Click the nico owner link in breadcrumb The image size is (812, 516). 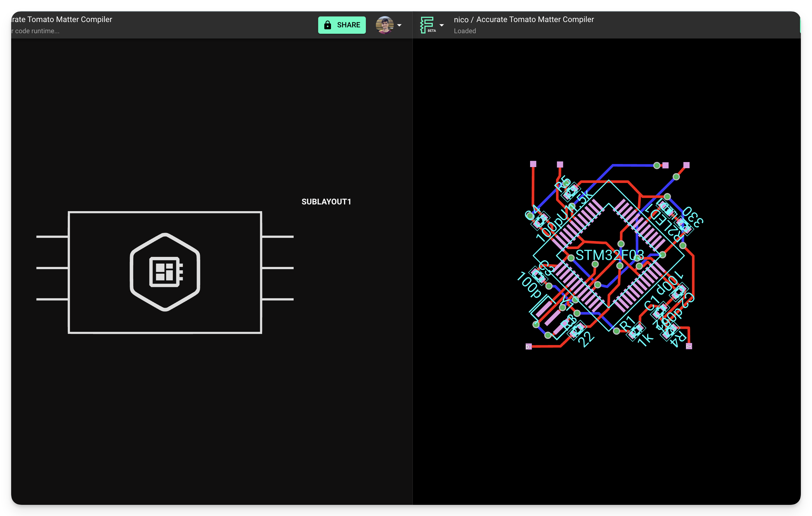(x=461, y=20)
